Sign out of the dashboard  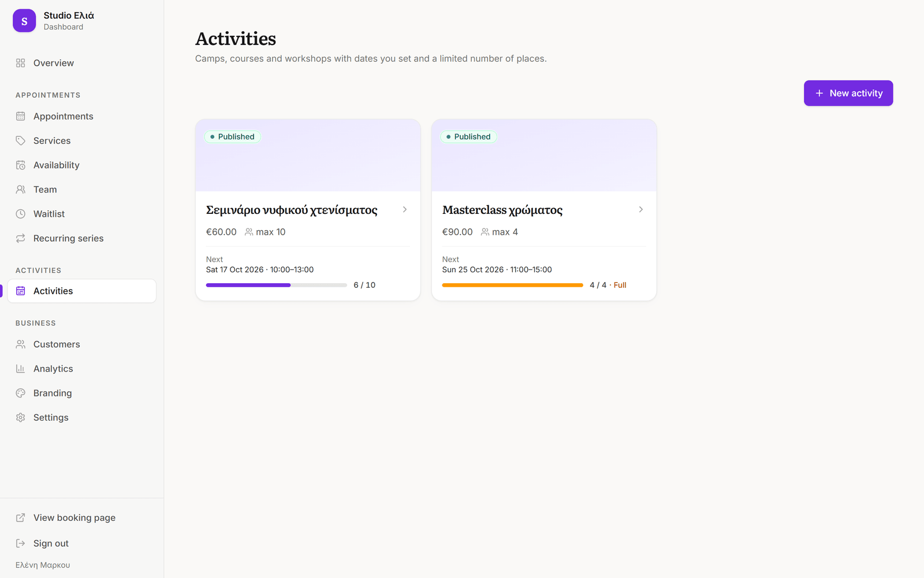82,543
